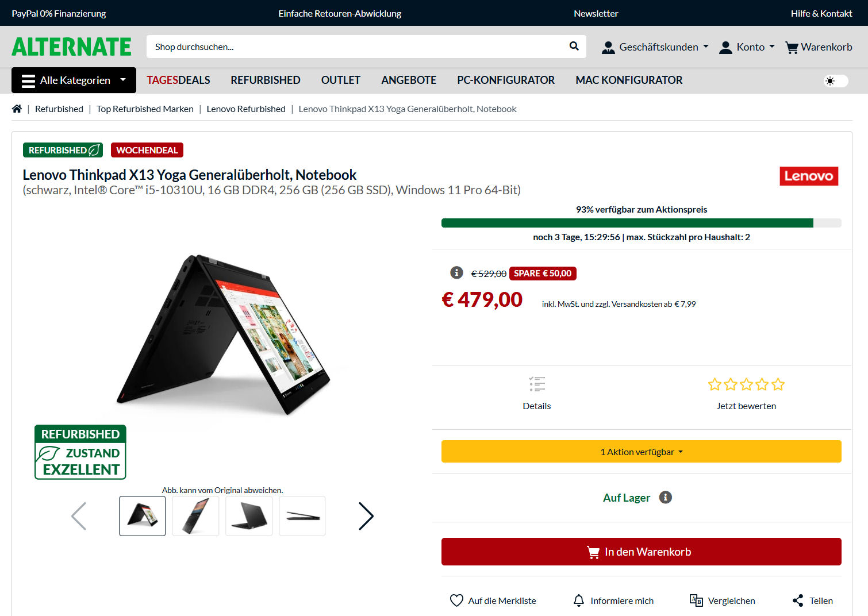This screenshot has width=868, height=616.
Task: Click In den Warenkorb button
Action: click(641, 552)
